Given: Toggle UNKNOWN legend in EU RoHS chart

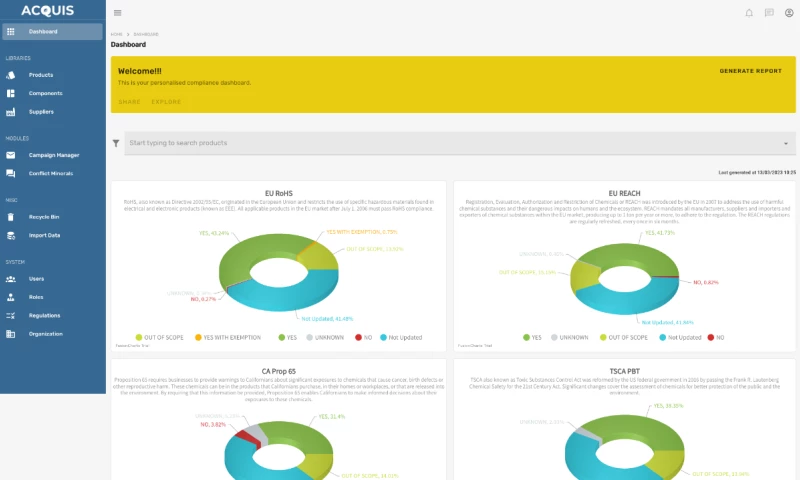Looking at the screenshot, I should click(325, 337).
